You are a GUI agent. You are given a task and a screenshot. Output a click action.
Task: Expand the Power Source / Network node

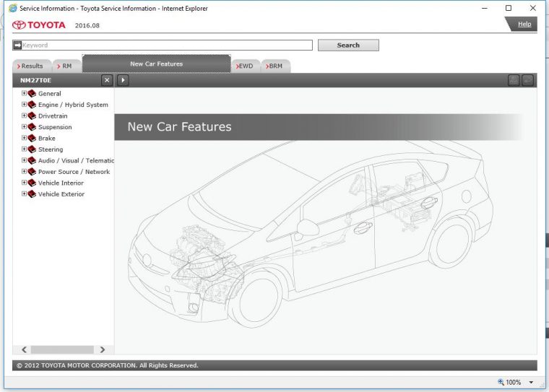click(x=24, y=172)
